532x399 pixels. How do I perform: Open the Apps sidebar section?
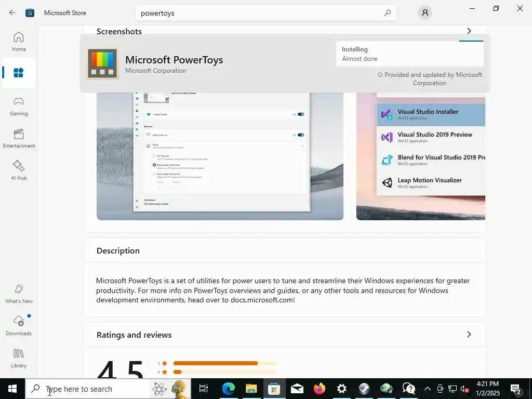[x=19, y=73]
